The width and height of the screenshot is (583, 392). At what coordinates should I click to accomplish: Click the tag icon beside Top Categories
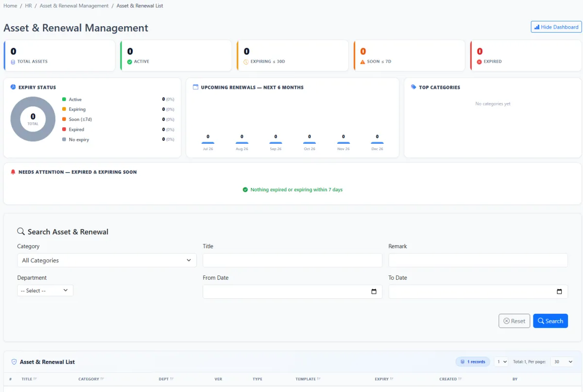tap(414, 87)
